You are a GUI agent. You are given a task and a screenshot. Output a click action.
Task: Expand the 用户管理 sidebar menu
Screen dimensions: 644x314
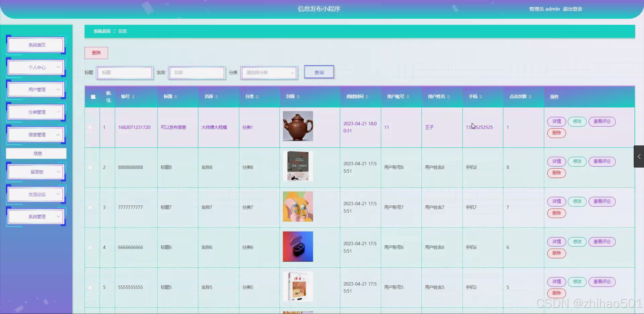click(x=36, y=90)
